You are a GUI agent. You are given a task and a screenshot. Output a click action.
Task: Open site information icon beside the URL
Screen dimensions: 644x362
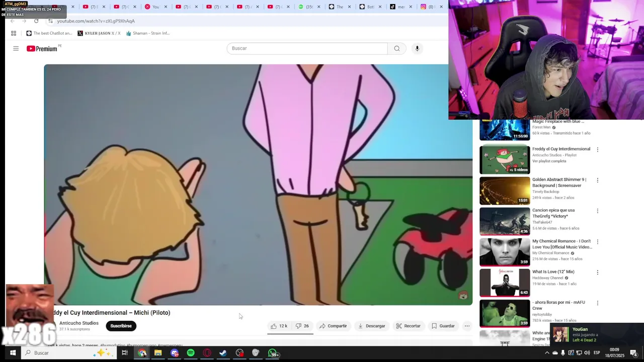click(x=50, y=21)
